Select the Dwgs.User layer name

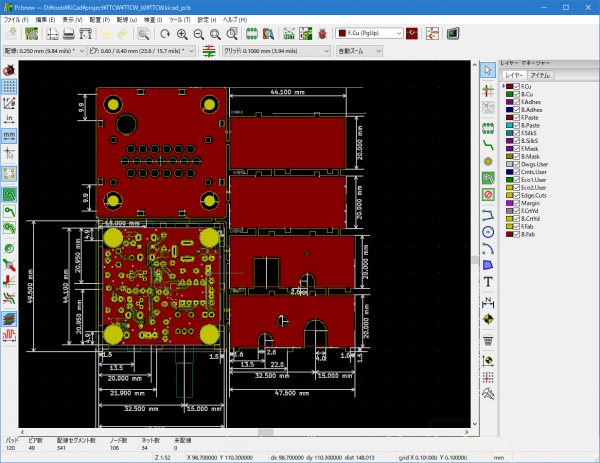click(x=535, y=164)
